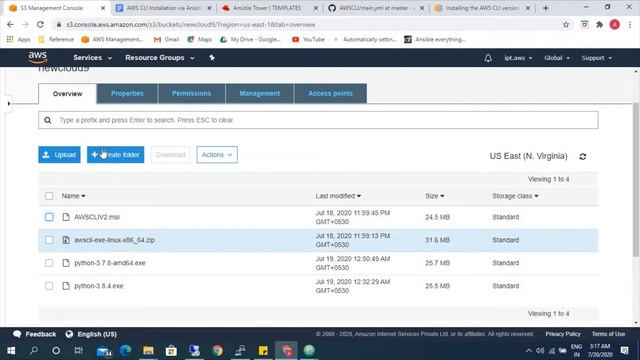Sort by the Name column header
Viewport: 640px width, 360px height.
(73, 196)
